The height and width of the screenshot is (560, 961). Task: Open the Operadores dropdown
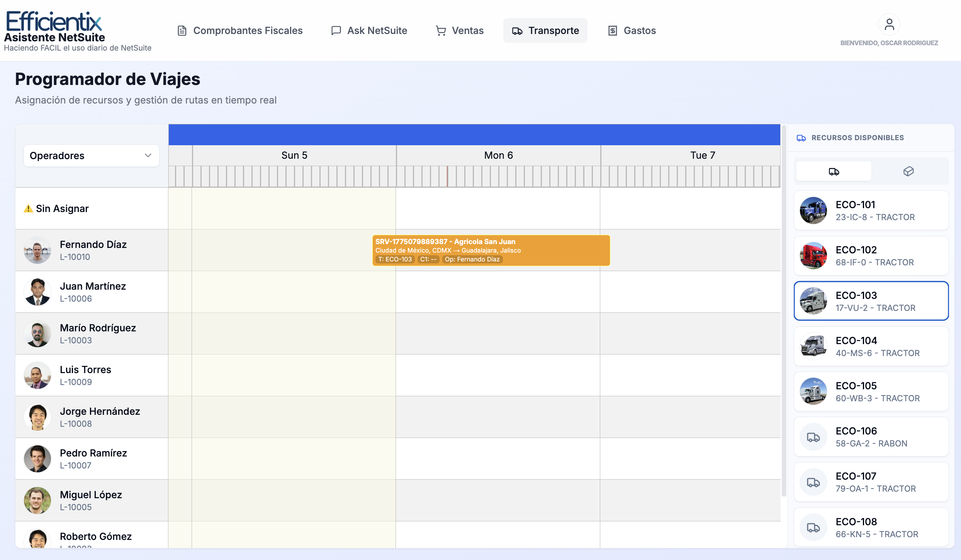92,156
